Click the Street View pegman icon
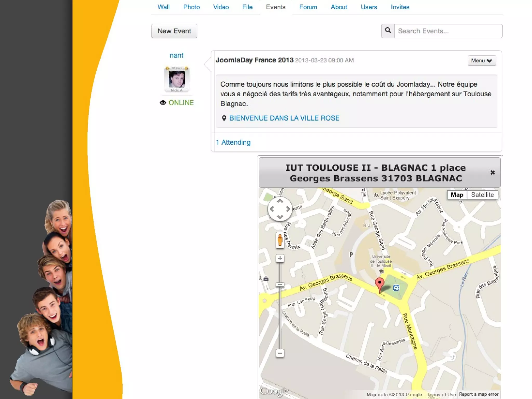 tap(280, 240)
